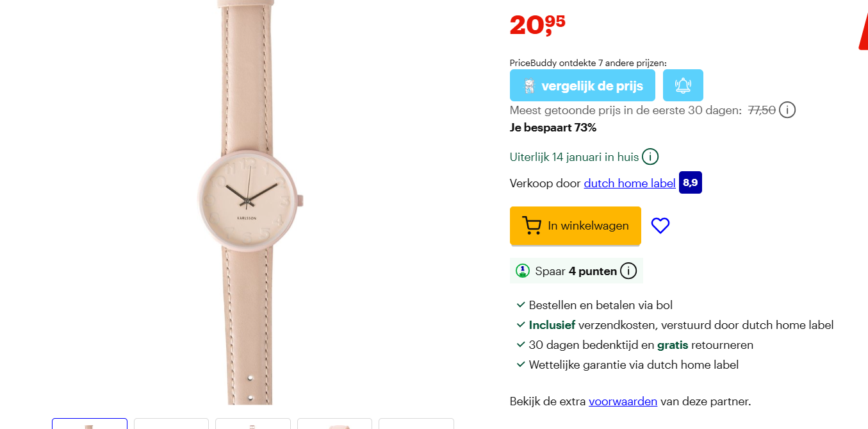Click the green points badge icon
Viewport: 868px width, 429px height.
523,271
